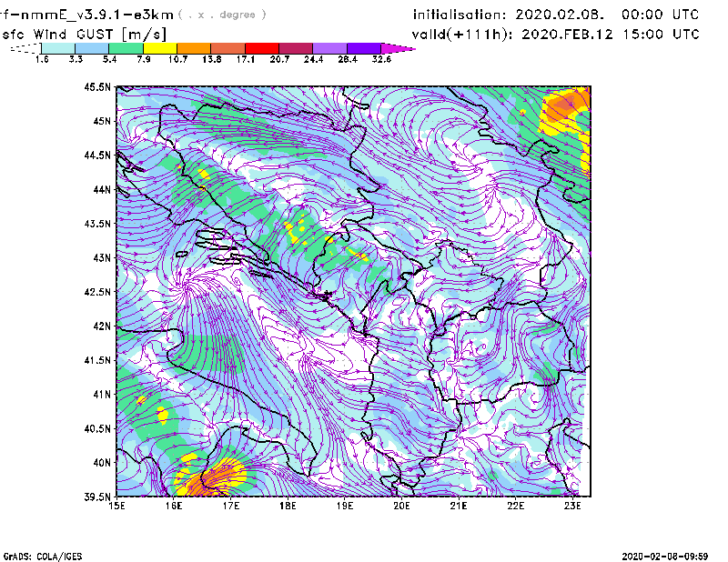Click the 41N latitude label

tap(102, 395)
